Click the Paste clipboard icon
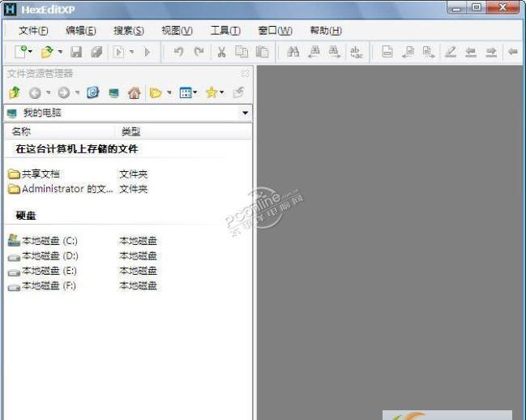 [262, 52]
